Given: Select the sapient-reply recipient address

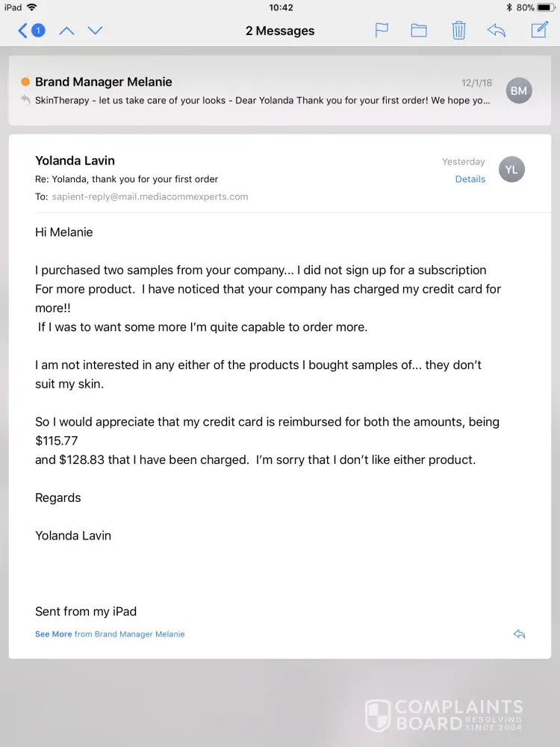Looking at the screenshot, I should pos(150,197).
